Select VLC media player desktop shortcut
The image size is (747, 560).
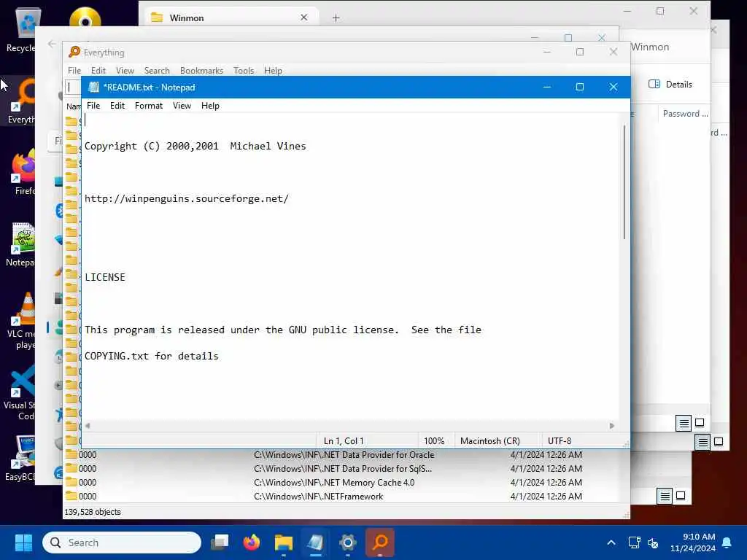pyautogui.click(x=22, y=321)
